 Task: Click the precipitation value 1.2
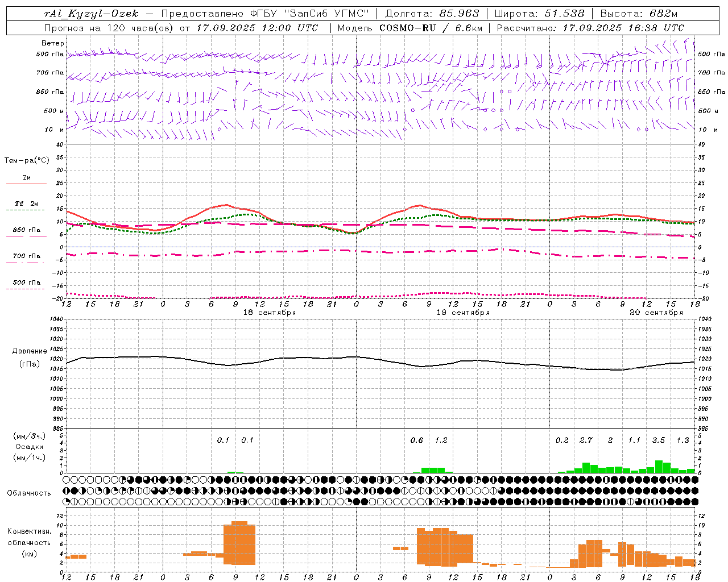click(441, 440)
